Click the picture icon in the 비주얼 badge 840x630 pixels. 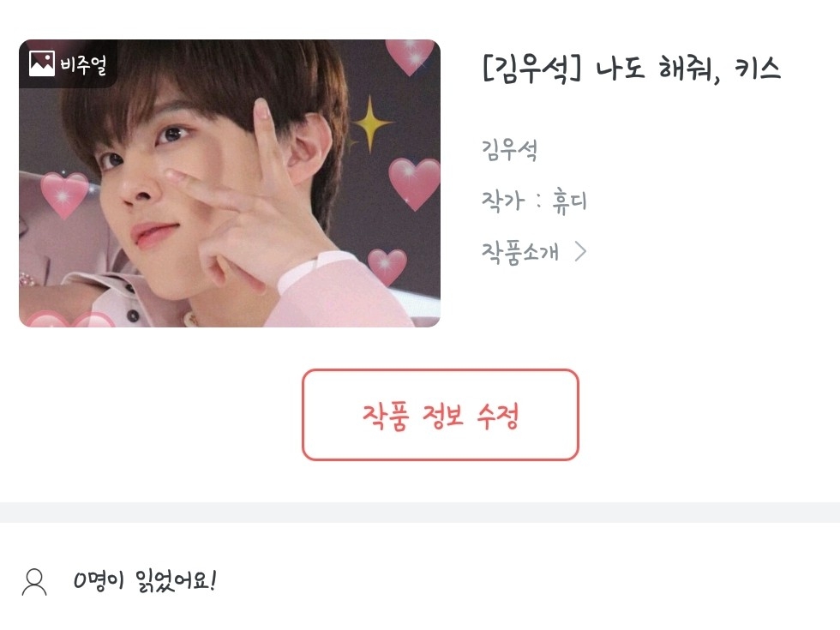click(41, 63)
